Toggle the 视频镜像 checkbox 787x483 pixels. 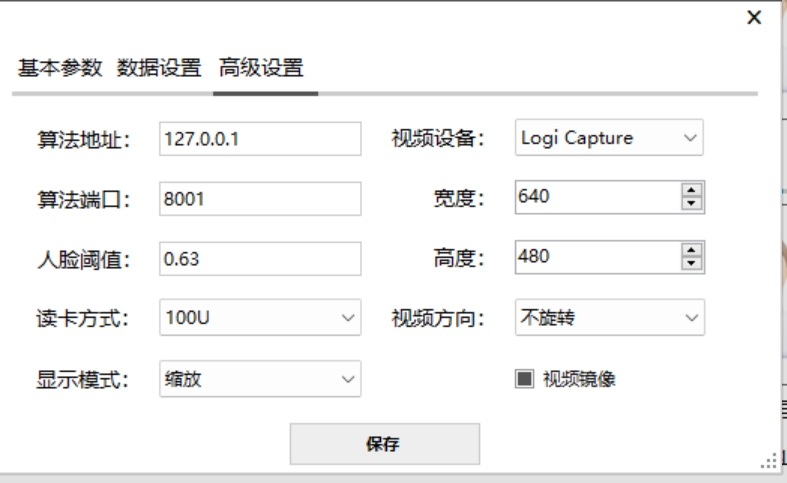tap(525, 379)
